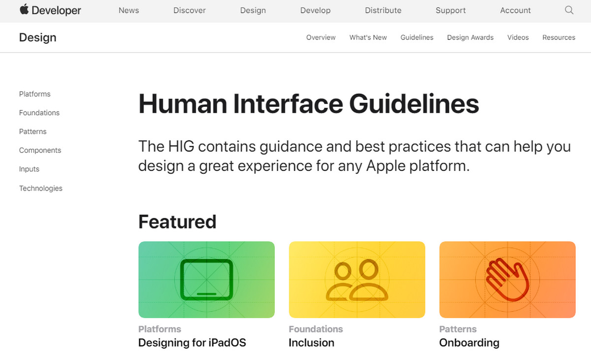Open the Develop menu item

pyautogui.click(x=315, y=10)
